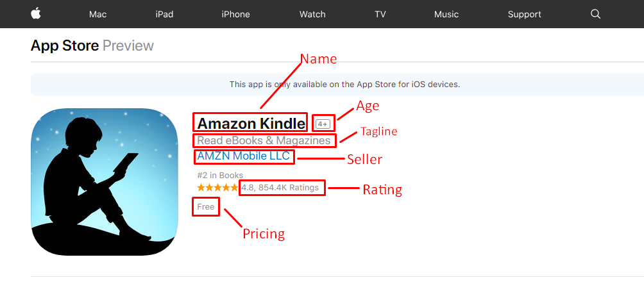This screenshot has height=289, width=644.
Task: Open the iPad menu item
Action: click(164, 14)
